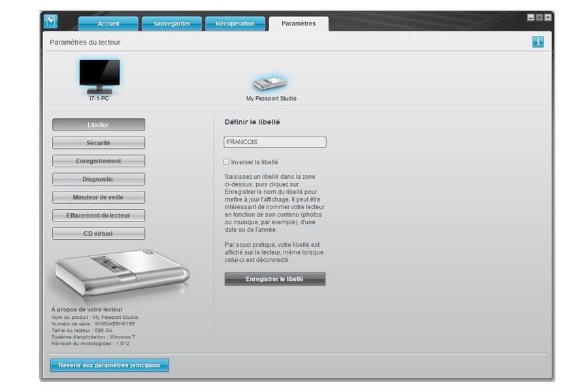Image resolution: width=588 pixels, height=392 pixels.
Task: Go to the Récupération tab
Action: click(x=235, y=24)
